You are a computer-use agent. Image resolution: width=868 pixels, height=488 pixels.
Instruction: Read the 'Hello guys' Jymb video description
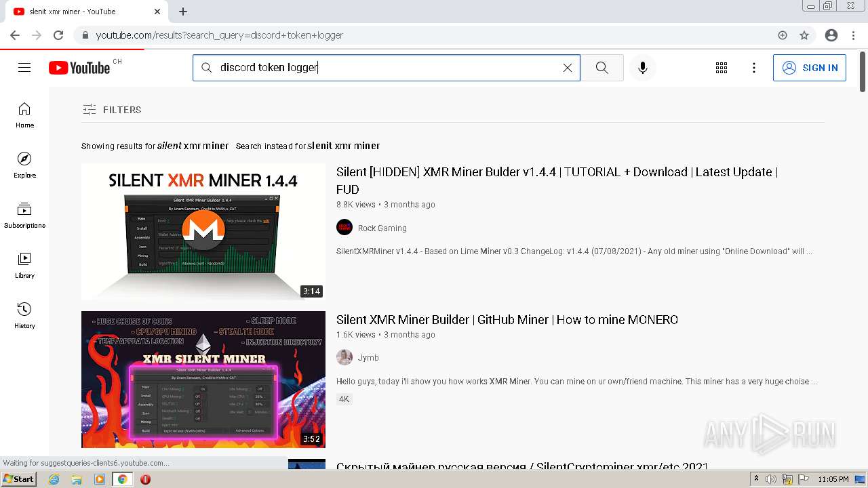pos(576,382)
